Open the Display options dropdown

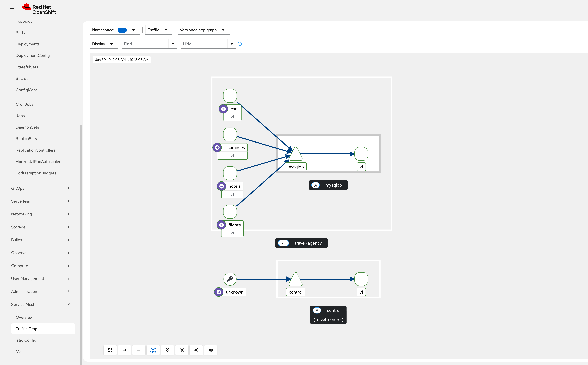pyautogui.click(x=103, y=44)
